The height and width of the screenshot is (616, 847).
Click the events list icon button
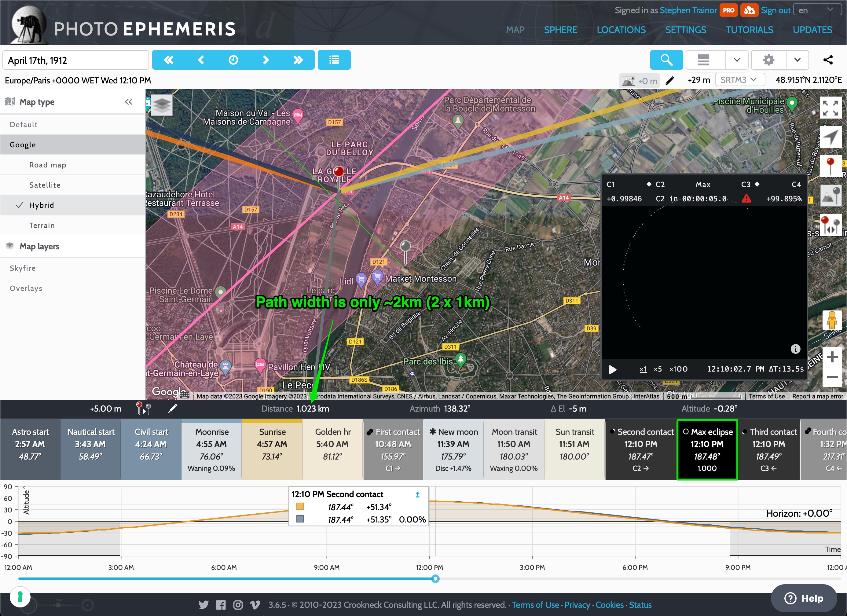(334, 60)
